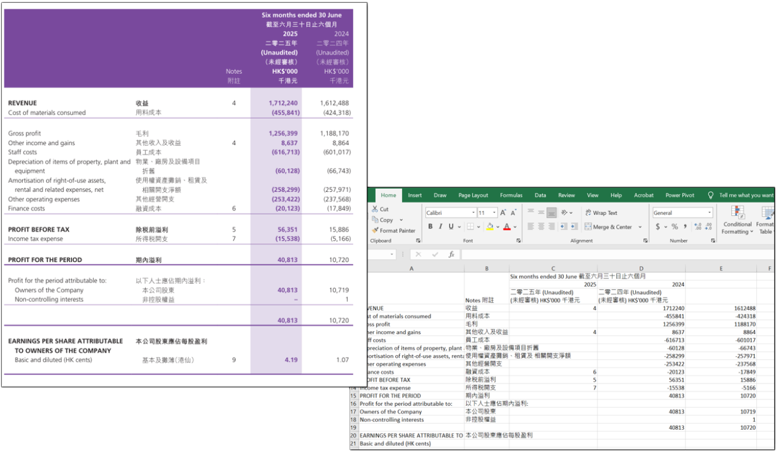
Task: Apply Percent Style format
Action: pyautogui.click(x=674, y=226)
